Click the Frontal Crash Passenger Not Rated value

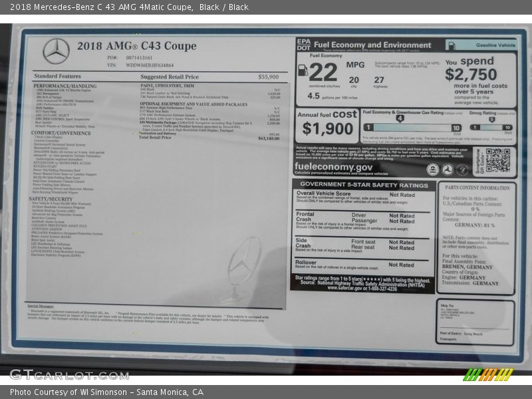pos(402,221)
